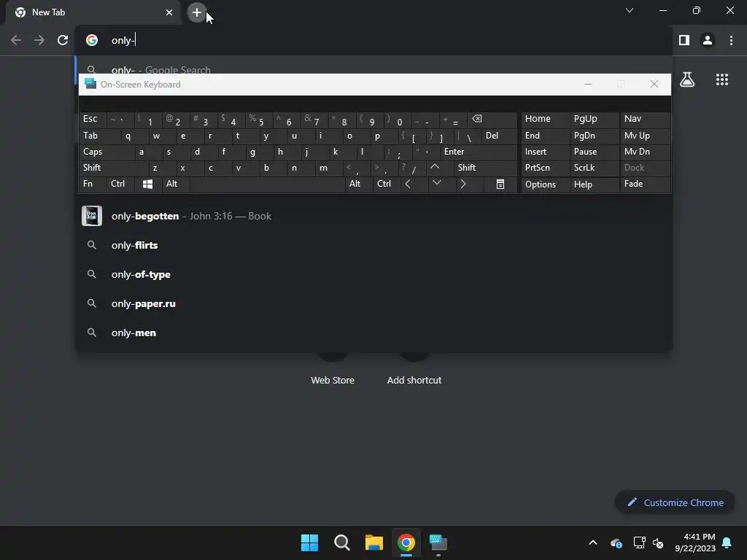Click the only-begotten book thumbnail

(92, 216)
